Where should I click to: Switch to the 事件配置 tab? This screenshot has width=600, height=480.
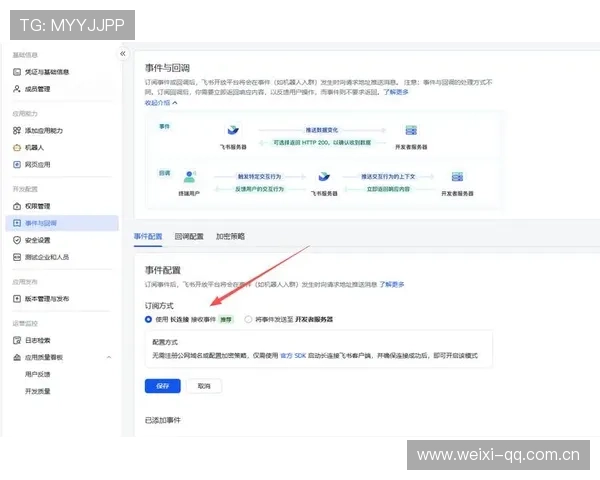148,237
